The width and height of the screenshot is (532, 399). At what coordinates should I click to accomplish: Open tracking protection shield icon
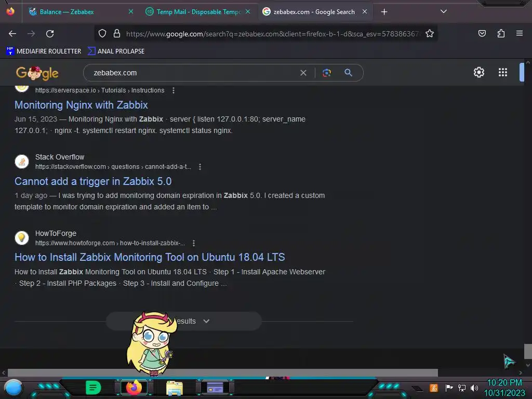point(102,34)
